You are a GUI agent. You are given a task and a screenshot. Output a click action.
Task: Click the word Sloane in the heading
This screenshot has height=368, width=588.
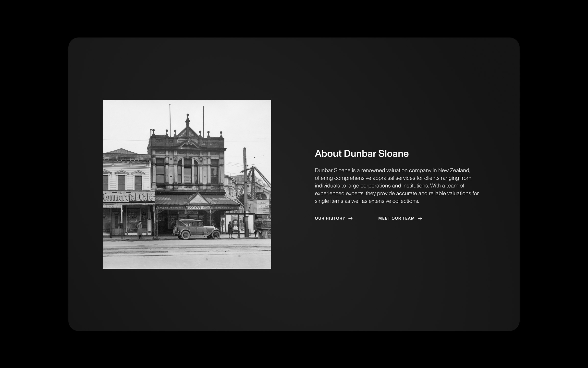(x=393, y=154)
